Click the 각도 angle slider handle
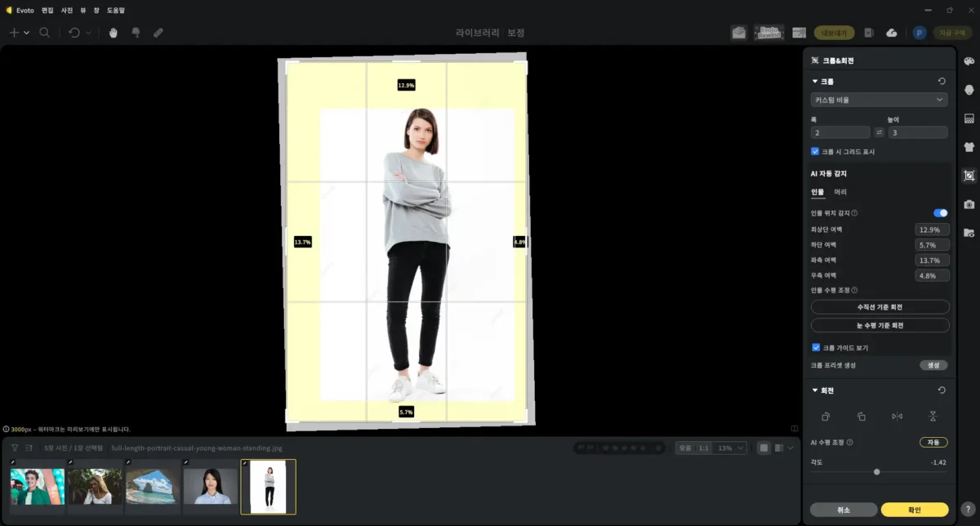Image resolution: width=980 pixels, height=526 pixels. tap(876, 472)
